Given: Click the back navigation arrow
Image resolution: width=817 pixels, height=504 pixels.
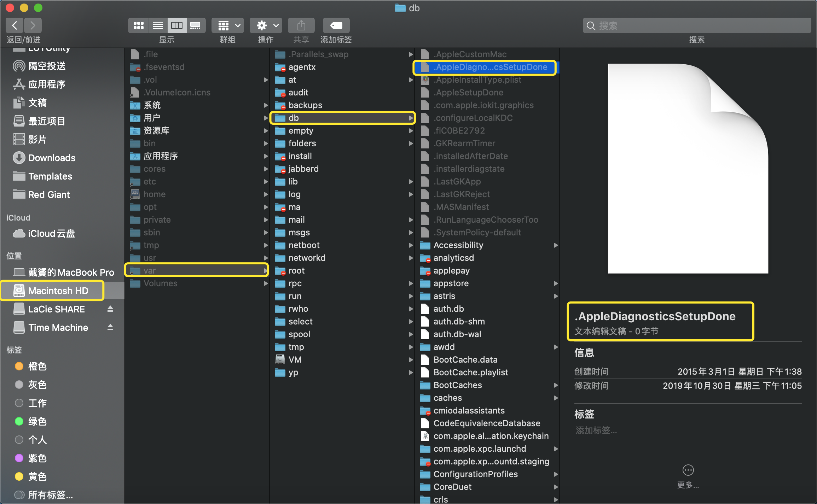Looking at the screenshot, I should click(15, 25).
